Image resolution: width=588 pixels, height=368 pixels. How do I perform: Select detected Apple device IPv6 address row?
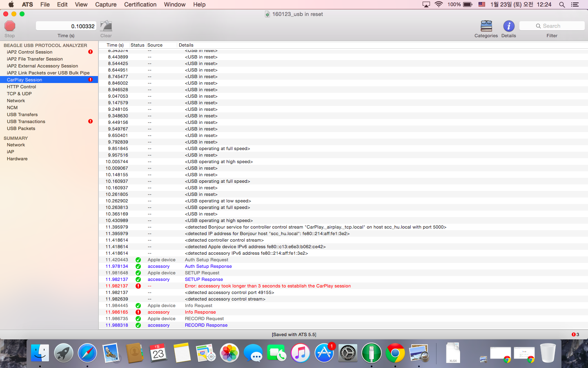coord(343,247)
